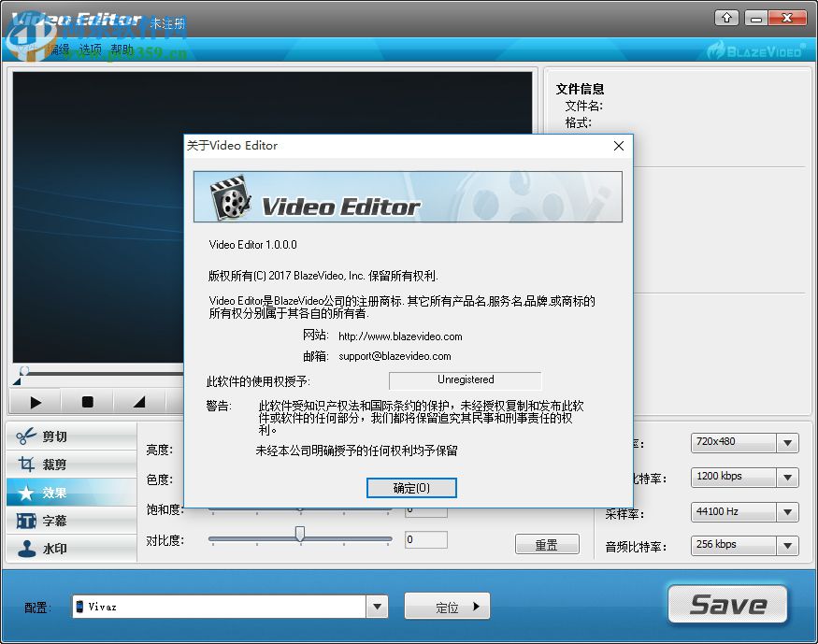Image resolution: width=818 pixels, height=644 pixels.
Task: Confirm the About dialog with 确定(O)
Action: [410, 488]
